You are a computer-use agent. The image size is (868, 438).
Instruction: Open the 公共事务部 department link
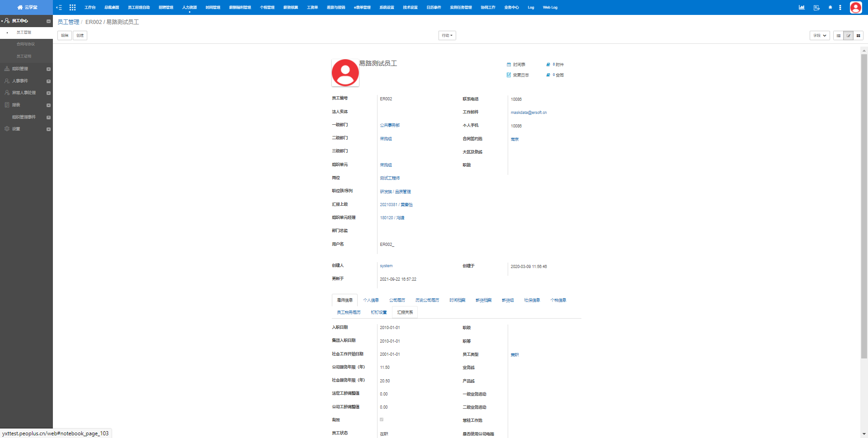(x=390, y=125)
